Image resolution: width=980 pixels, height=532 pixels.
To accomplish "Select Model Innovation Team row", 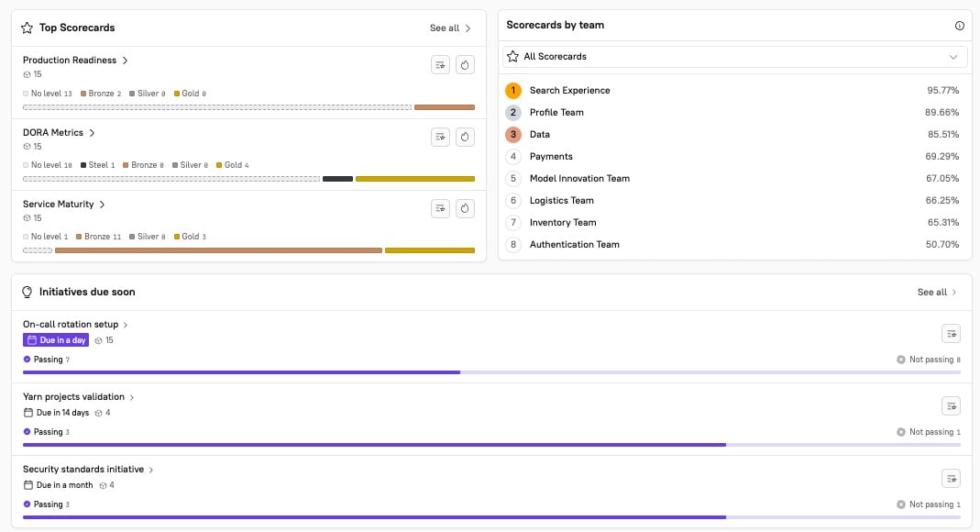I will pyautogui.click(x=735, y=178).
